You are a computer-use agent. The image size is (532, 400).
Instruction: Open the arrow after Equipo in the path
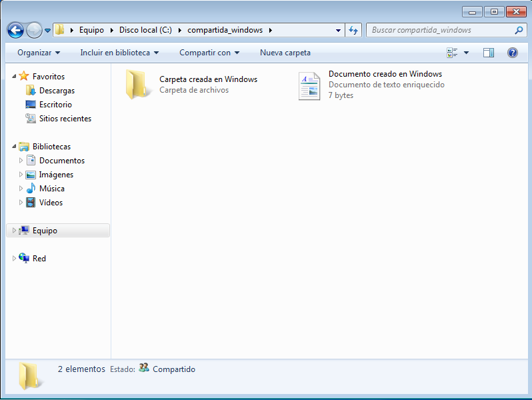111,30
